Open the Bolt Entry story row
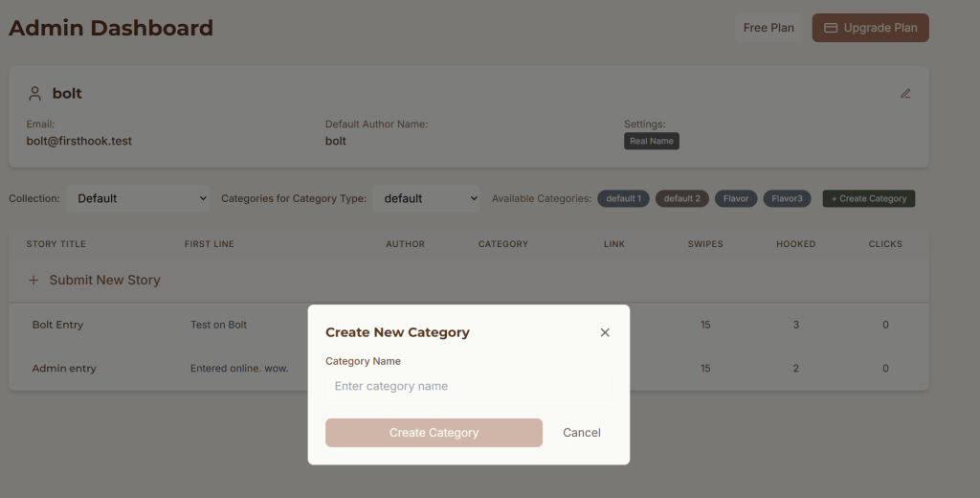The height and width of the screenshot is (498, 980). tap(57, 325)
